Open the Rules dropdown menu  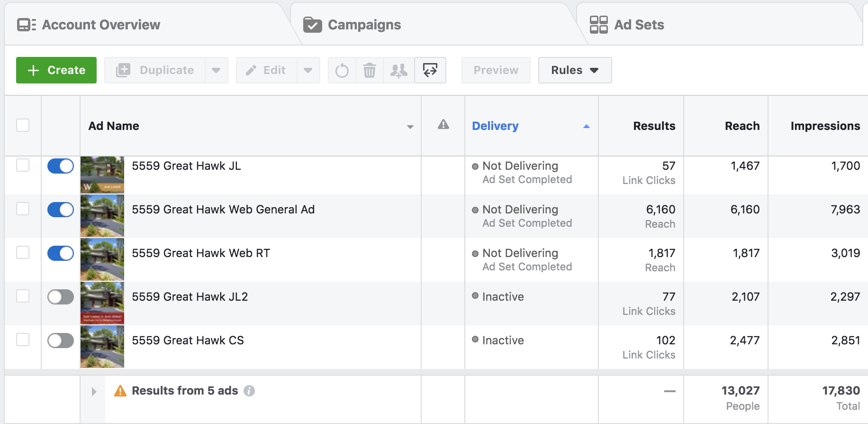574,70
